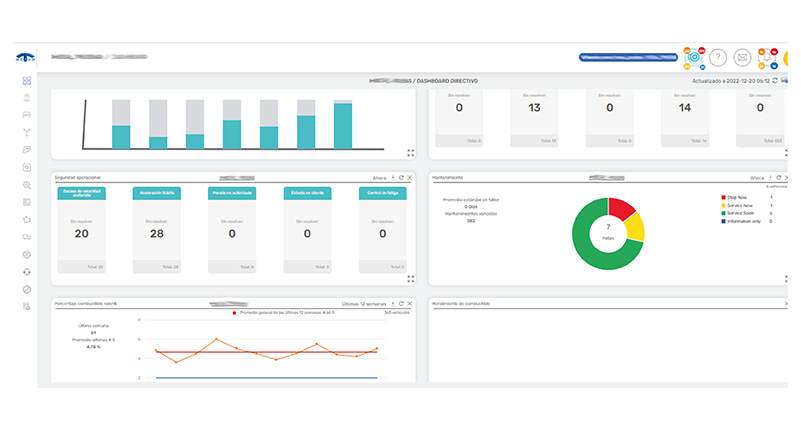Click the Exceso de velocidad card header

pyautogui.click(x=82, y=193)
